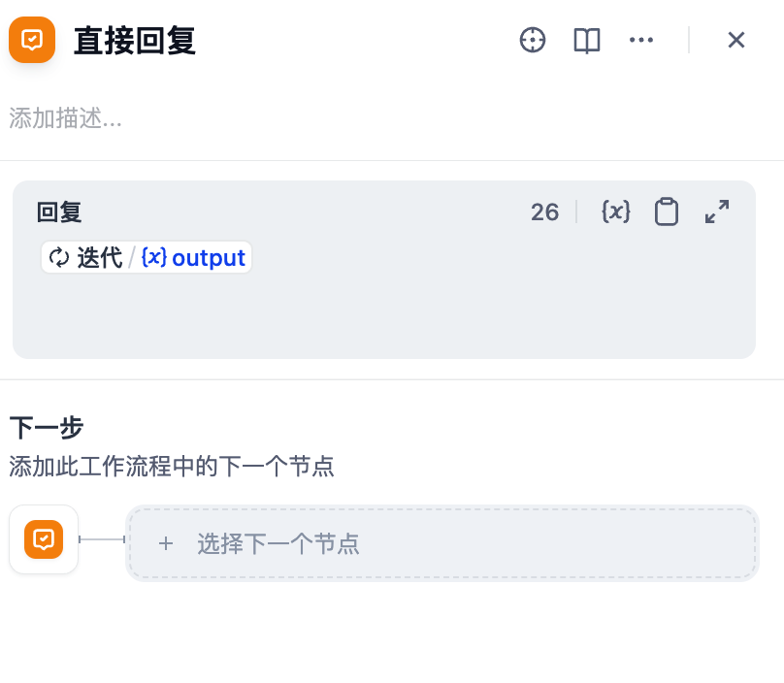Click the {x} insert variable icon
784x683 pixels.
(615, 211)
